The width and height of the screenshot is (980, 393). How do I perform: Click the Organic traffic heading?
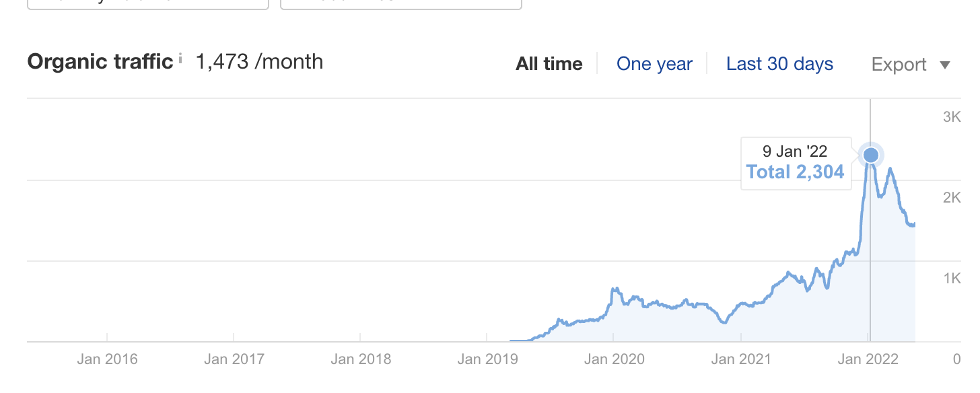[x=100, y=62]
